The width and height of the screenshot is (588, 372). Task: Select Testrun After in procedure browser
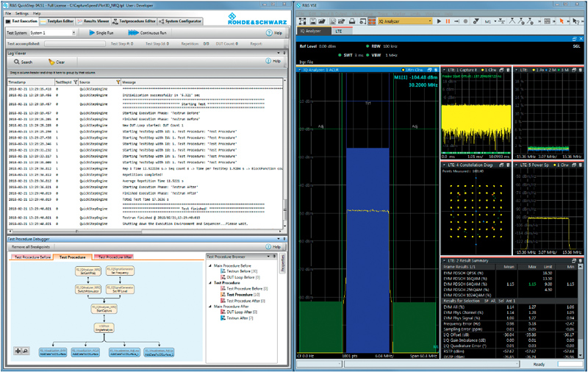click(x=237, y=318)
